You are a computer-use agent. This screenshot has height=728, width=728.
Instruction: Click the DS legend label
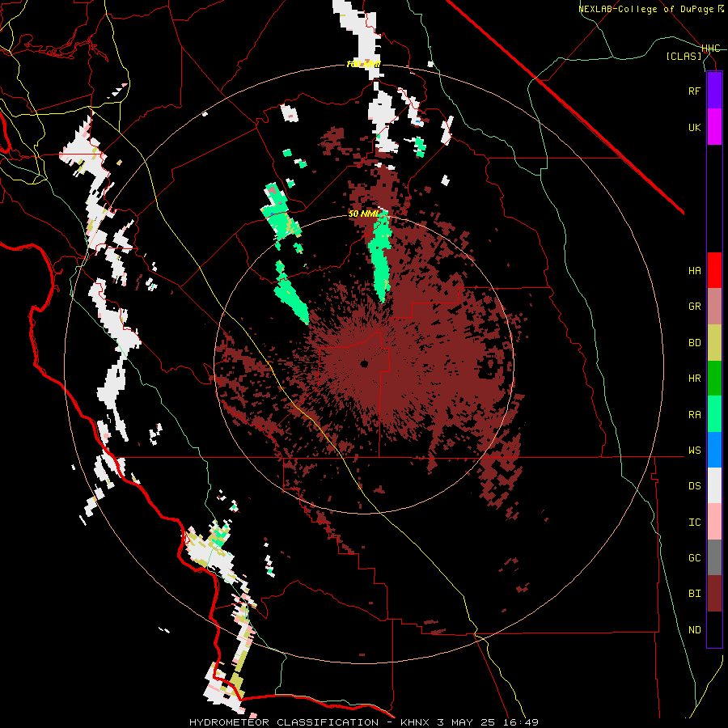694,486
